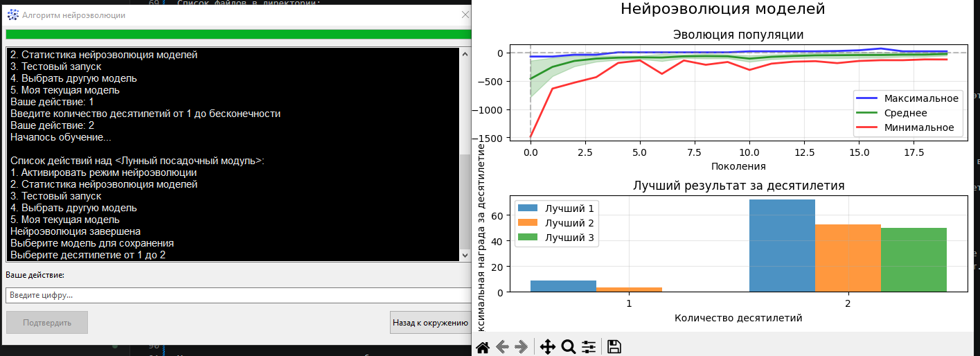980x356 pixels.
Task: Click the Лучший 1 blue legend swatch
Action: pos(528,208)
